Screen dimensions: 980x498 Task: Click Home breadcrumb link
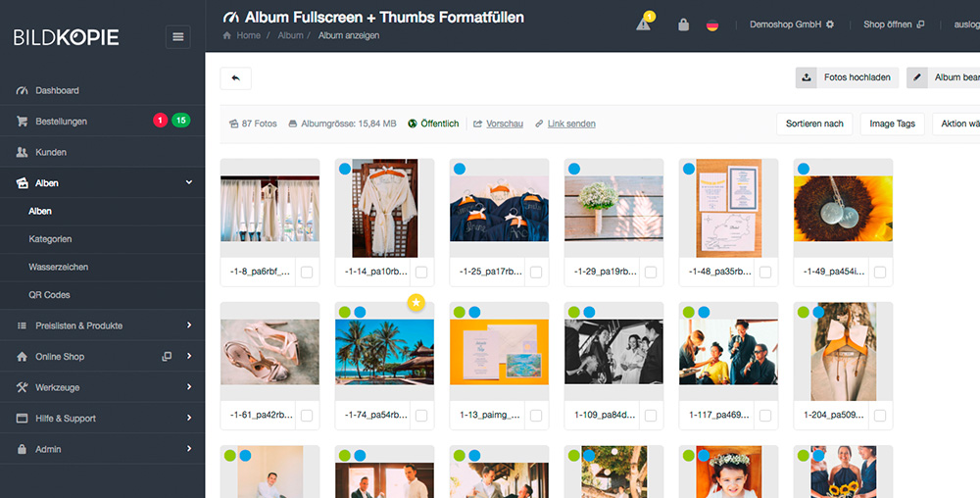click(248, 35)
